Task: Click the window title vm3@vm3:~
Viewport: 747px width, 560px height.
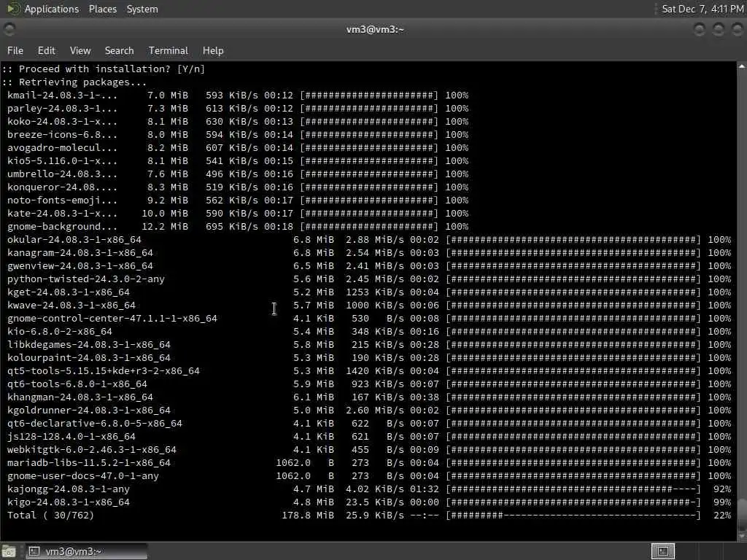Action: coord(375,29)
